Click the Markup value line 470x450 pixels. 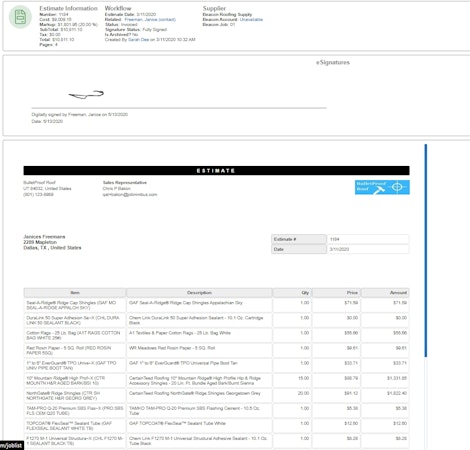pyautogui.click(x=69, y=25)
